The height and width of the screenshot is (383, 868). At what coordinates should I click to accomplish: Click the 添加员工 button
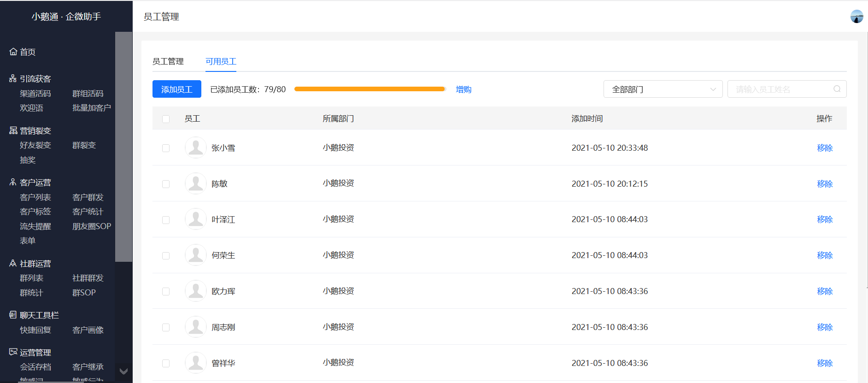pyautogui.click(x=177, y=89)
